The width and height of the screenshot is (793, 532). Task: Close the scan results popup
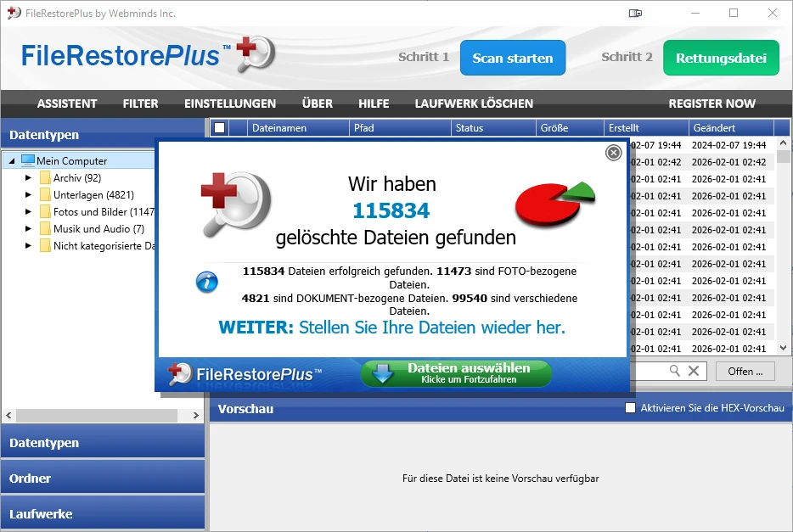click(x=613, y=153)
